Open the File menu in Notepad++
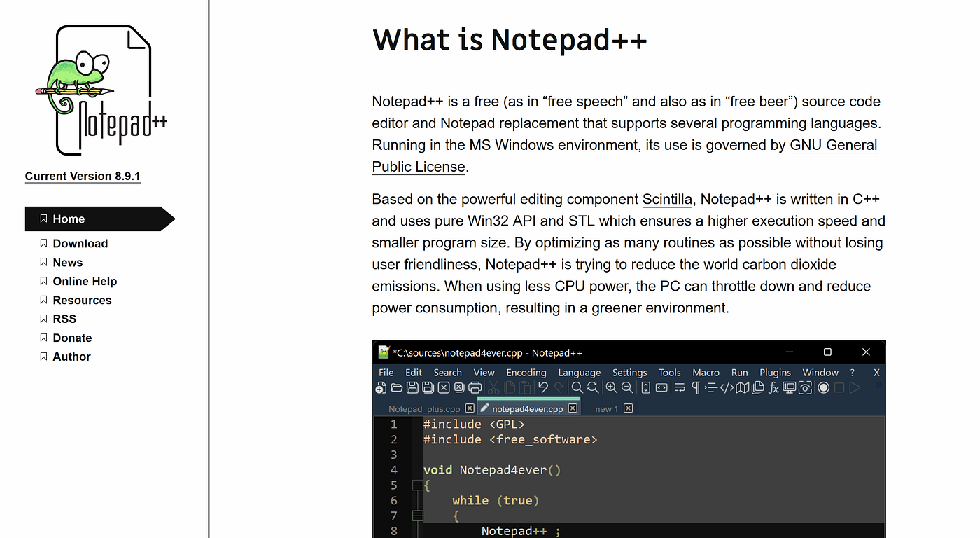Image resolution: width=980 pixels, height=538 pixels. [386, 373]
